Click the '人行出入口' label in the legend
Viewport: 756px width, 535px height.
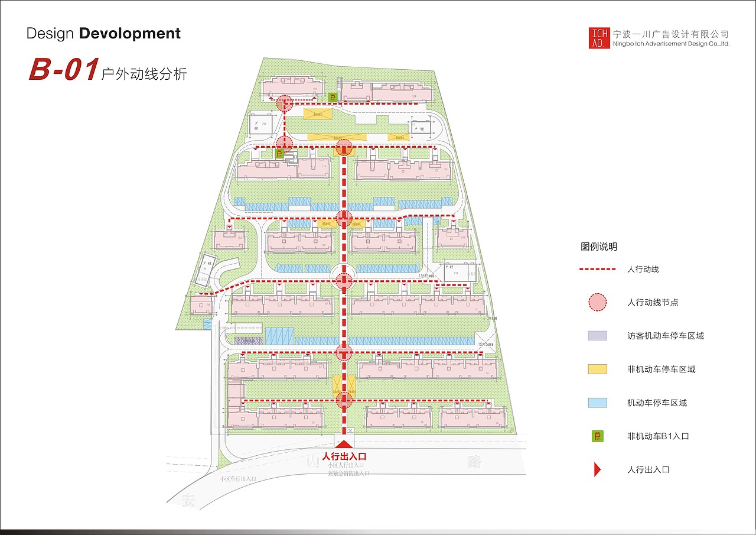[649, 470]
